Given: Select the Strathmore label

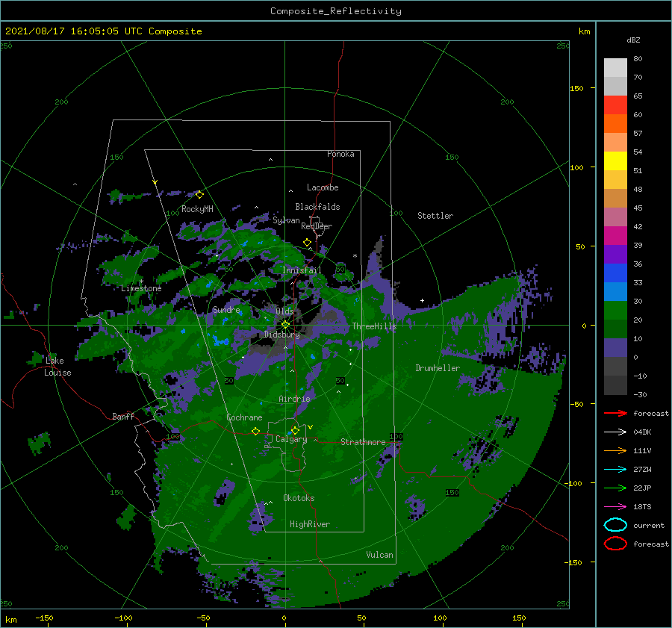Looking at the screenshot, I should 363,442.
